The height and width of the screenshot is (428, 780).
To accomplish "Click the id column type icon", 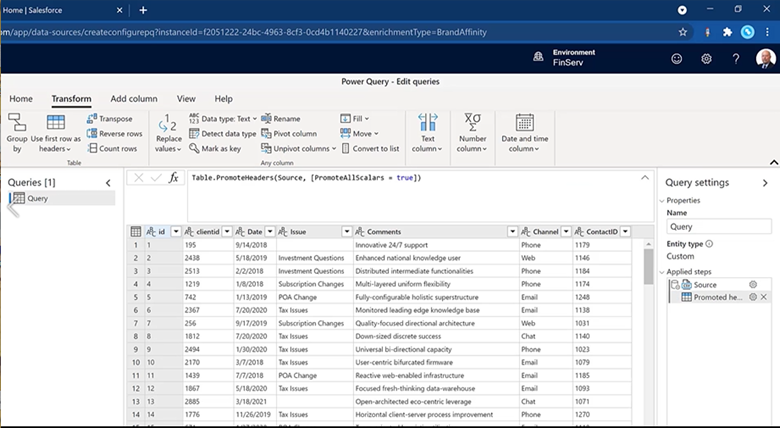I will pyautogui.click(x=151, y=231).
